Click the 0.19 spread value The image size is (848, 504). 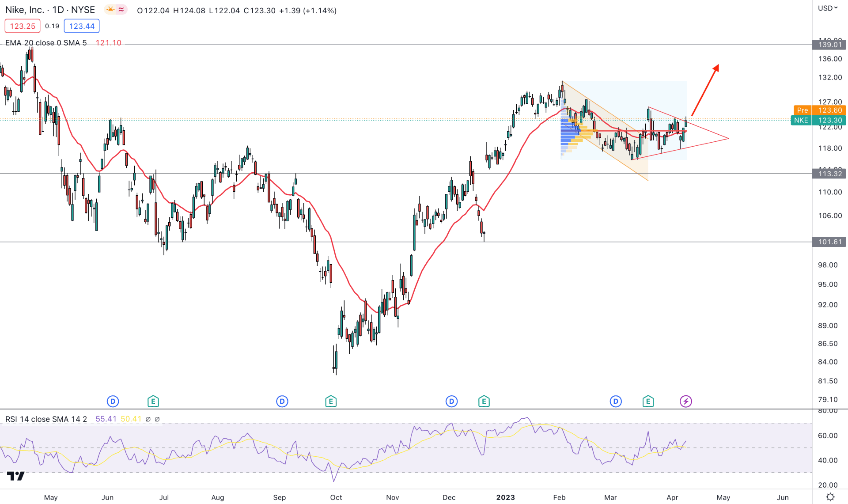pos(52,26)
